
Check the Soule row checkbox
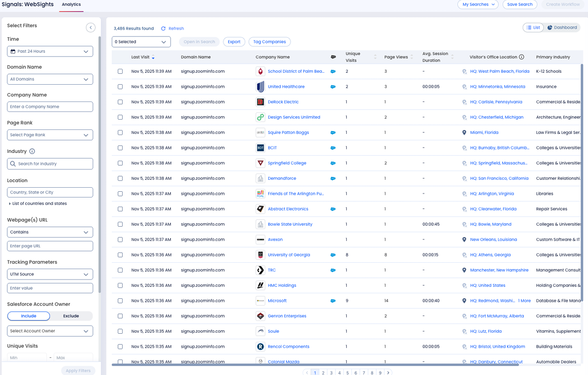[120, 331]
